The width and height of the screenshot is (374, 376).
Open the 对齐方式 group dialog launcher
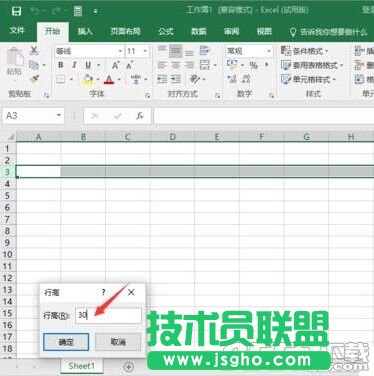[217, 96]
